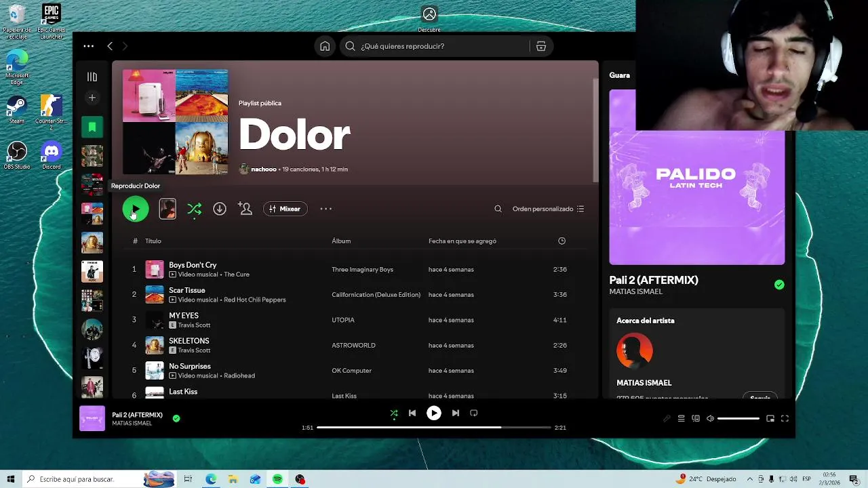Skip to next track
The width and height of the screenshot is (868, 488).
[456, 413]
